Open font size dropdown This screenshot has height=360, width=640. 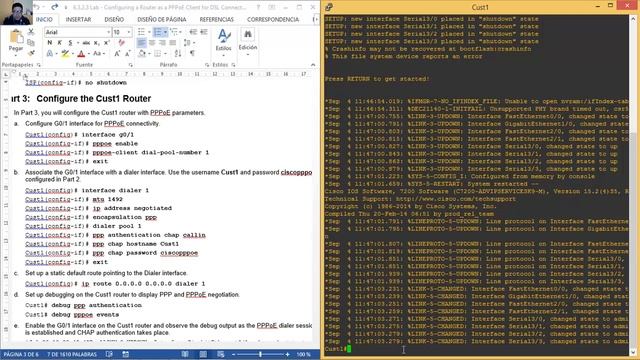(129, 32)
